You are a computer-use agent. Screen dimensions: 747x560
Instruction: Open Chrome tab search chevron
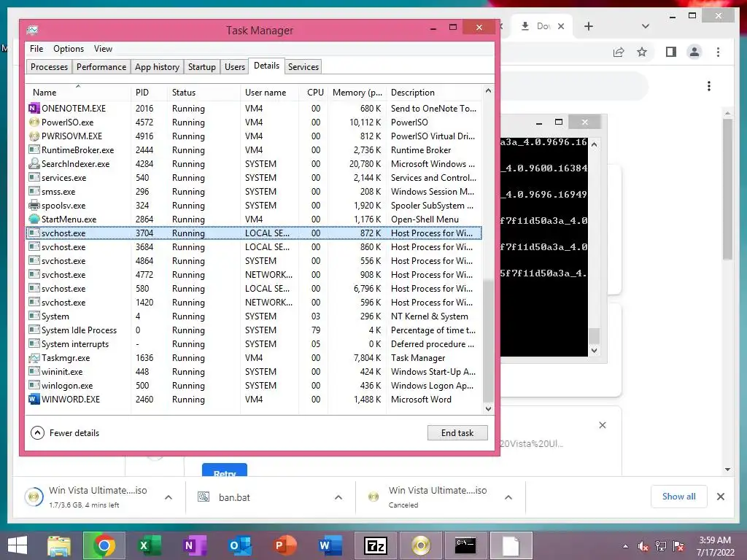click(646, 26)
